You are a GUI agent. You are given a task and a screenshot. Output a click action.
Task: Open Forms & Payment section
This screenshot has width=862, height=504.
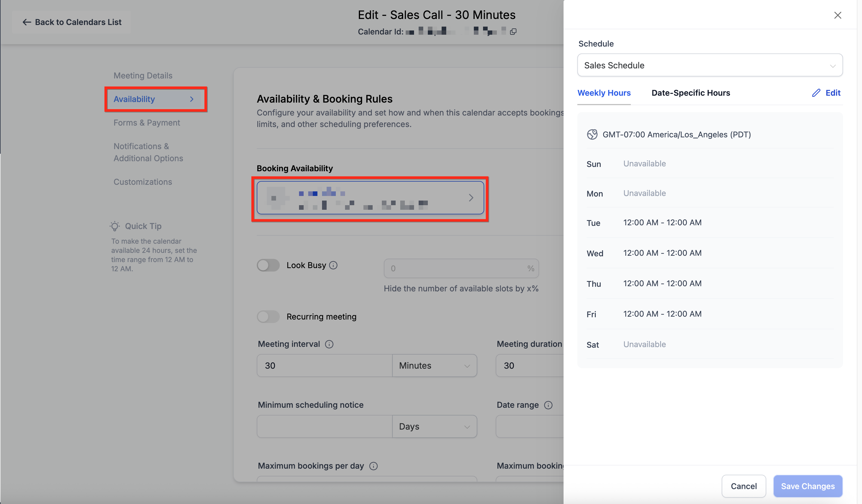(x=147, y=123)
